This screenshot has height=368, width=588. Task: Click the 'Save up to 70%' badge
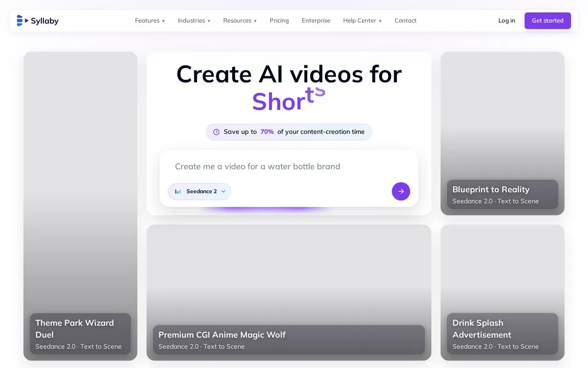[289, 132]
